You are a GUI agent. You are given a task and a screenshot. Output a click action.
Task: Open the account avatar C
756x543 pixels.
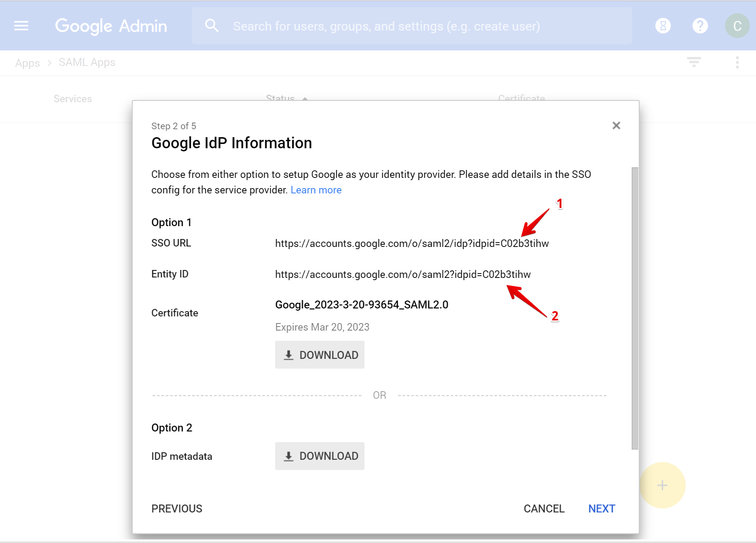(737, 26)
